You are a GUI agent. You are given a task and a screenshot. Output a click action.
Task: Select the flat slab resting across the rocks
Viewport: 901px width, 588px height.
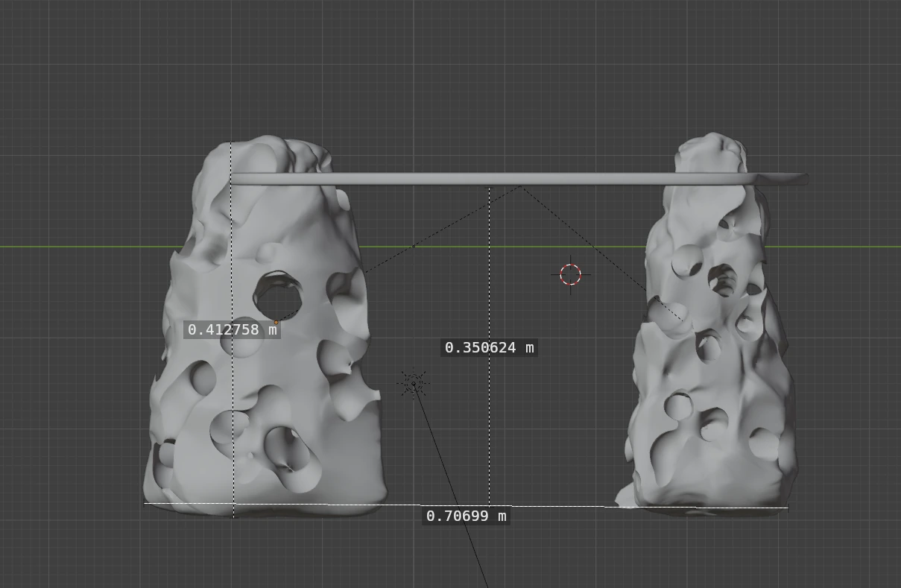[519, 179]
